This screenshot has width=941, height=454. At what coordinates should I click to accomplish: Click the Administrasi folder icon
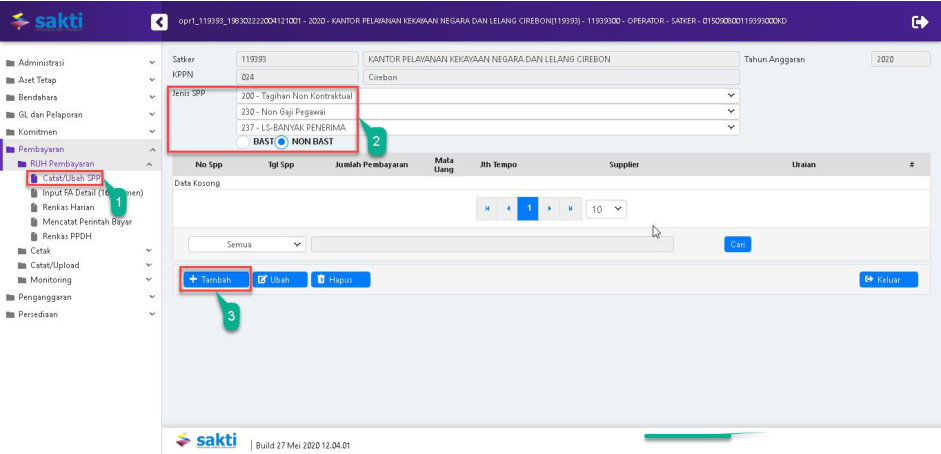tap(11, 63)
